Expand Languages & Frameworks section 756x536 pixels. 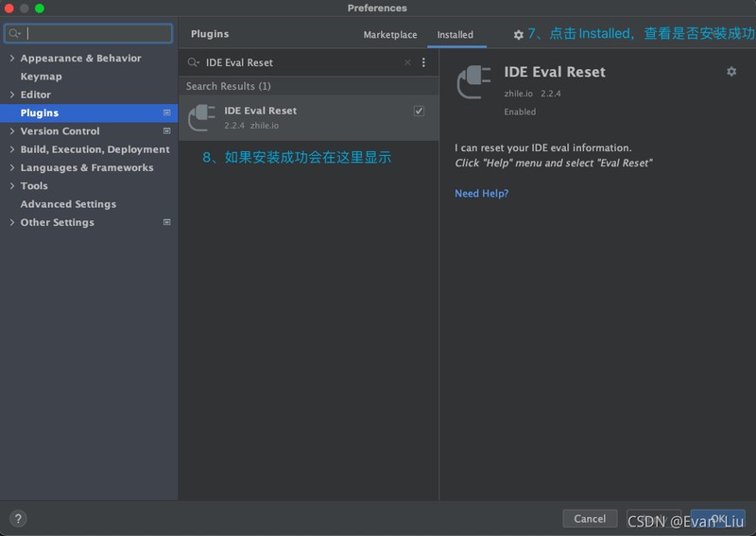(11, 168)
